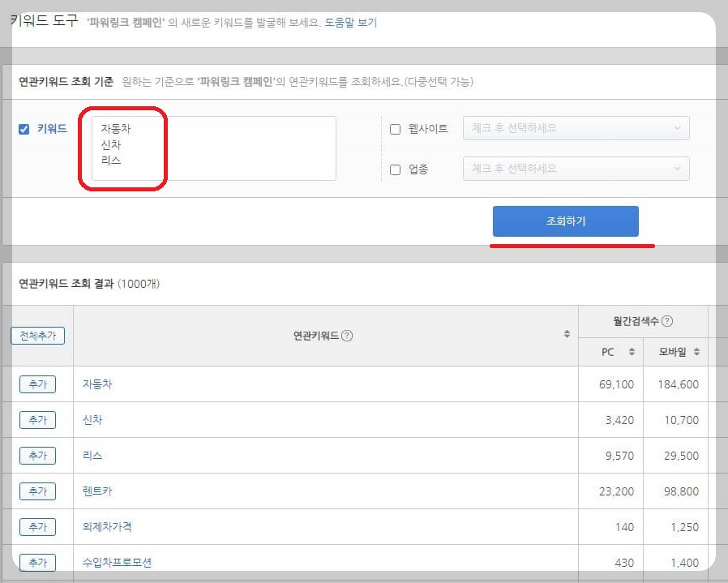Screen dimensions: 728x583
Task: Open the 웹사이트 selection dropdown
Action: point(576,127)
